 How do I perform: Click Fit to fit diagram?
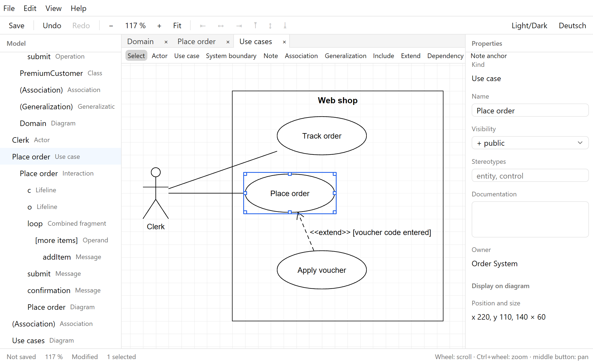(177, 26)
